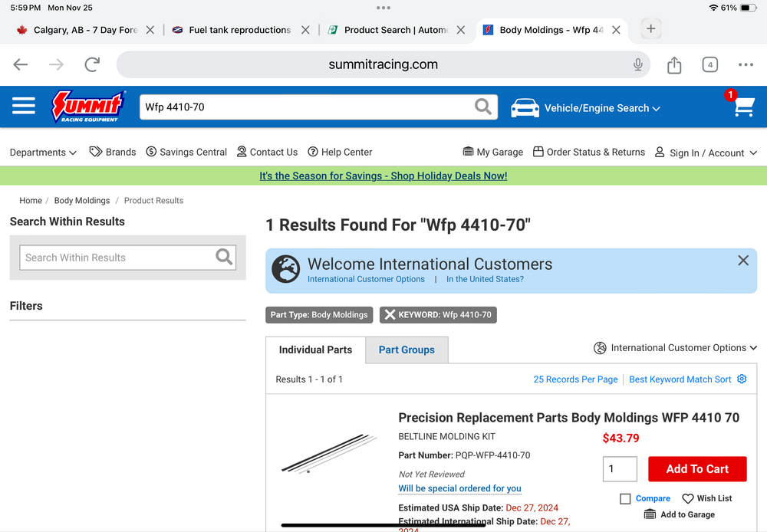Go back with the browser back arrow
The width and height of the screenshot is (767, 532).
point(21,64)
